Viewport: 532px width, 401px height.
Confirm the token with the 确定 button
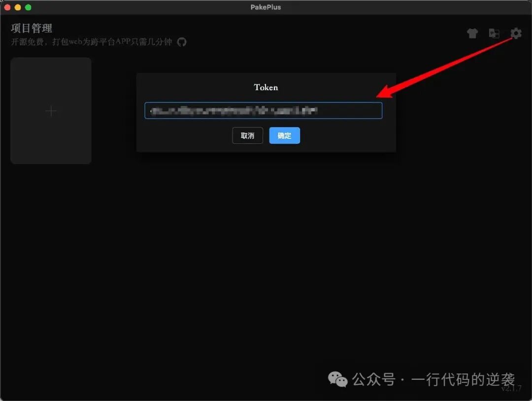[284, 135]
